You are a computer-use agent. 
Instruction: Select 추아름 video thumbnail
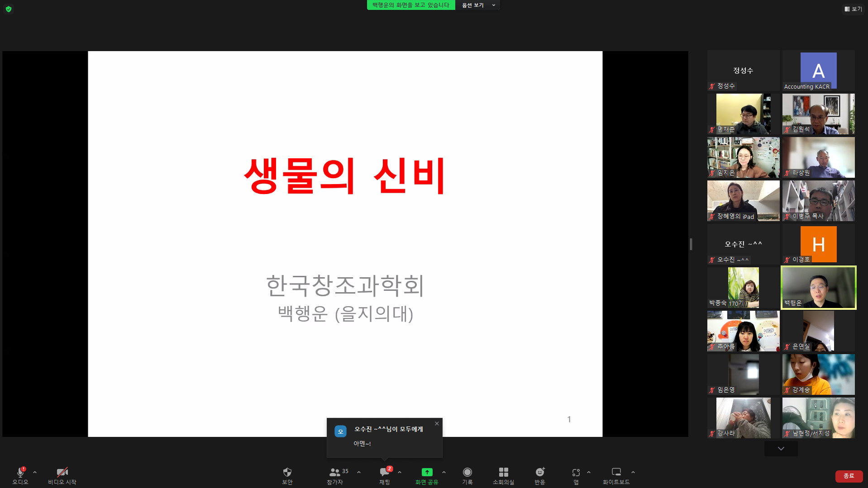tap(744, 331)
